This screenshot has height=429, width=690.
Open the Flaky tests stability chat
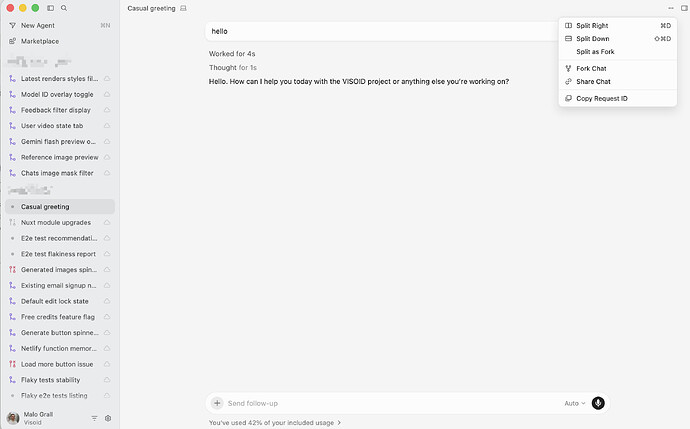[59, 380]
